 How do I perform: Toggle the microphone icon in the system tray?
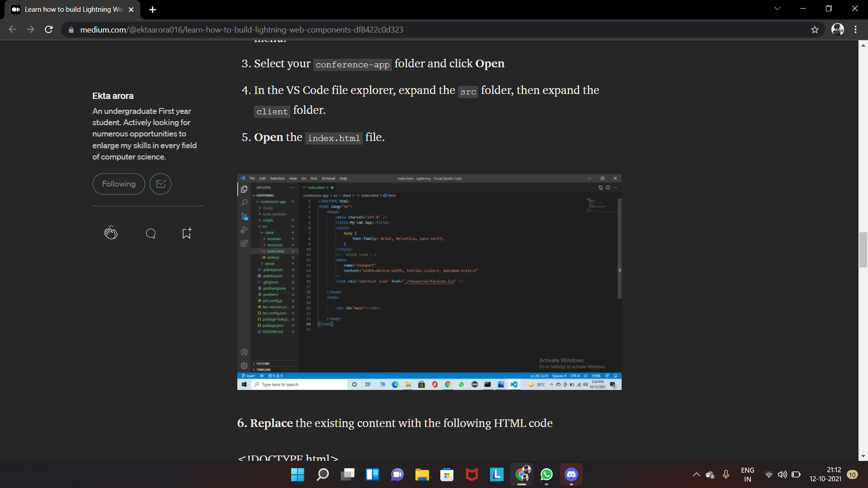coord(726,474)
